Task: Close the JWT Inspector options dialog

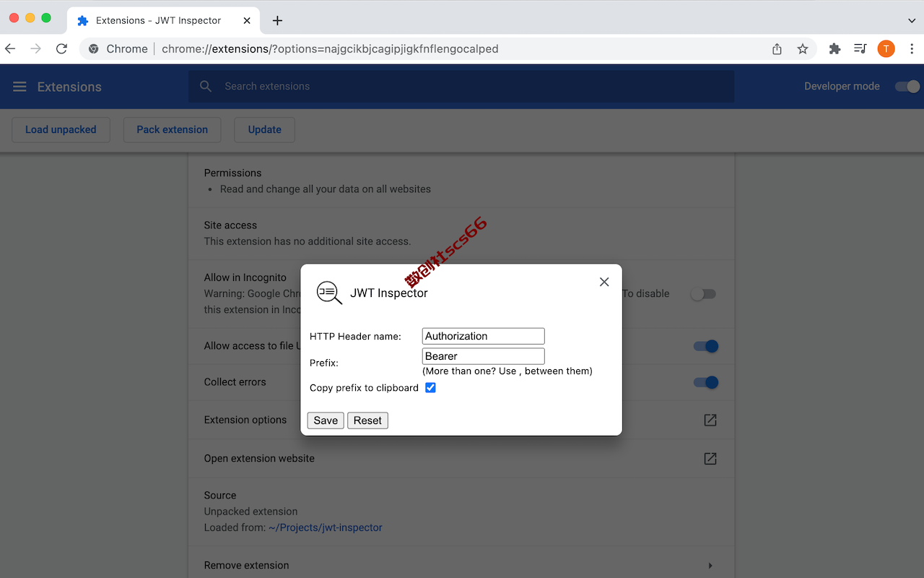Action: [x=604, y=282]
